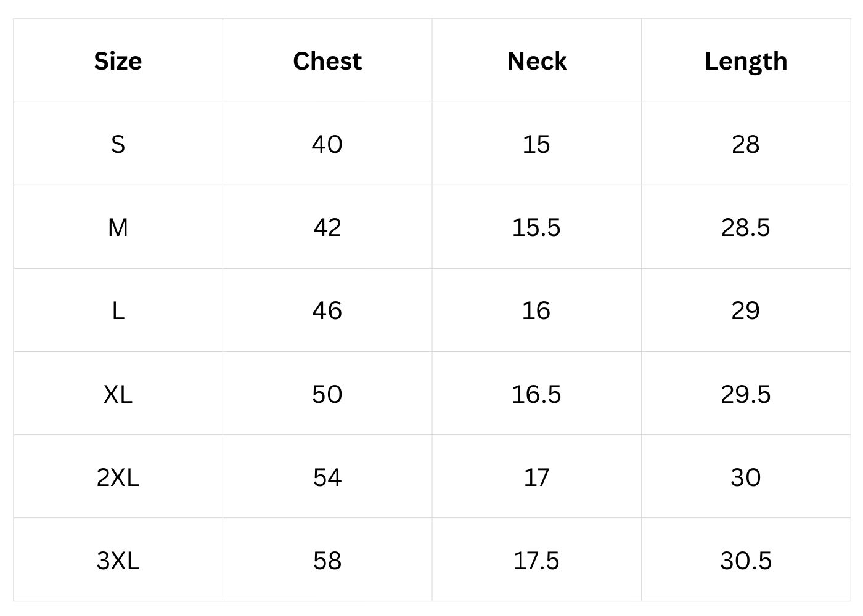Click chest value 40
Image resolution: width=863 pixels, height=616 pixels.
point(327,144)
